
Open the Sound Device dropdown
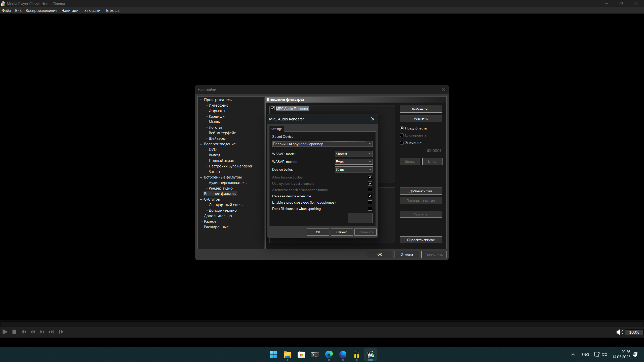(370, 144)
